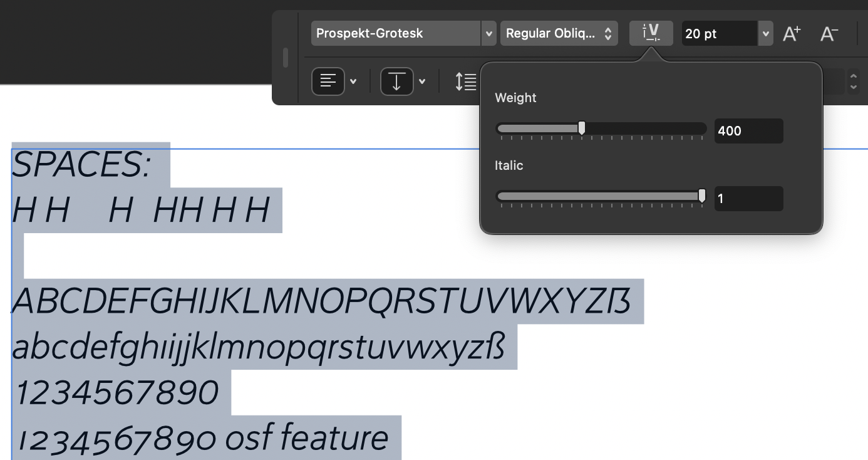This screenshot has width=868, height=460.
Task: Click the highlighted alignment button
Action: coord(328,81)
